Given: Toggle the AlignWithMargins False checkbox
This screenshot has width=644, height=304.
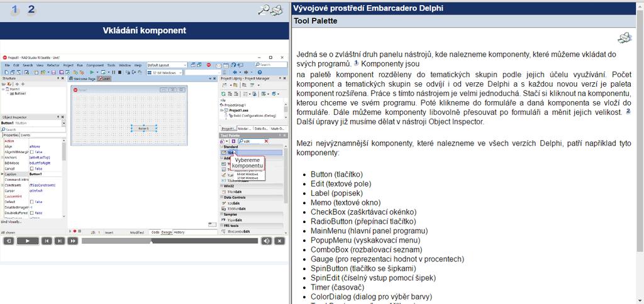Looking at the screenshot, I should pos(32,152).
